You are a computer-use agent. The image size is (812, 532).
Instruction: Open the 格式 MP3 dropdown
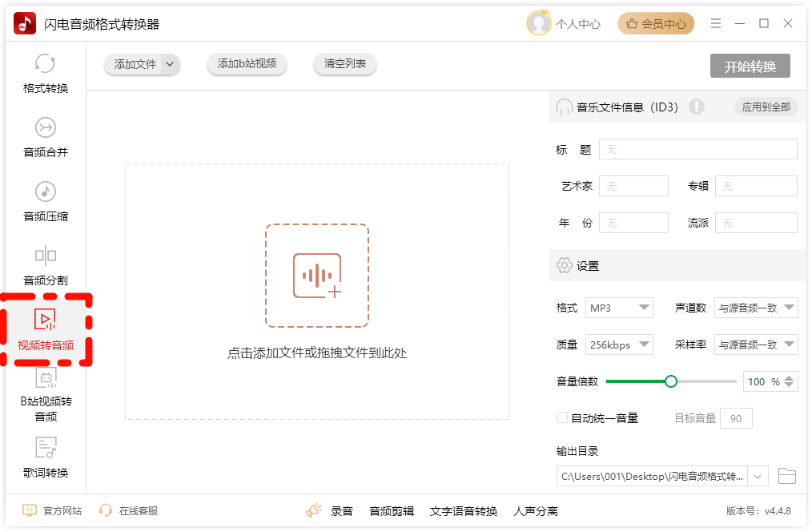pyautogui.click(x=619, y=308)
